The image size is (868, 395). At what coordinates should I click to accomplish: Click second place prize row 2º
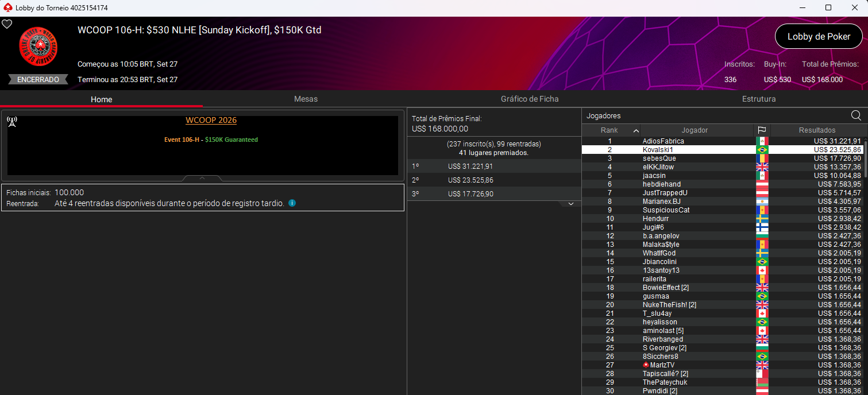[x=494, y=180]
